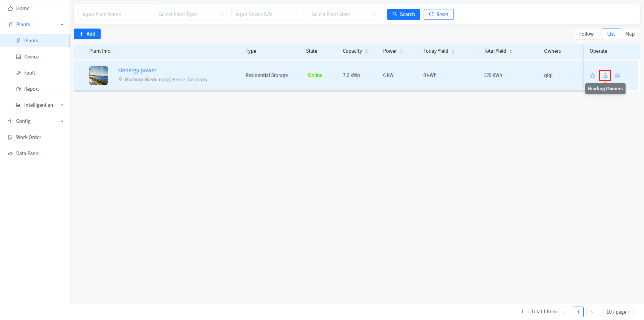Open the Select Plant State dropdown
The image size is (644, 320).
(x=344, y=14)
